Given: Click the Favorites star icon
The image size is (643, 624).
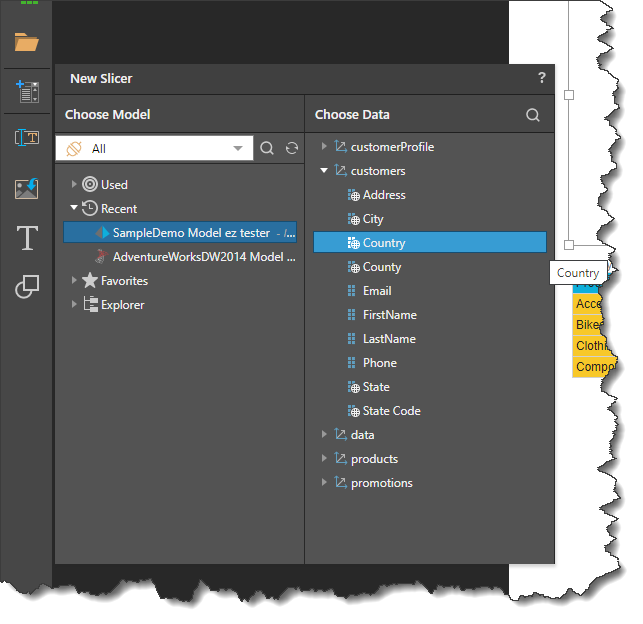Looking at the screenshot, I should (x=90, y=280).
